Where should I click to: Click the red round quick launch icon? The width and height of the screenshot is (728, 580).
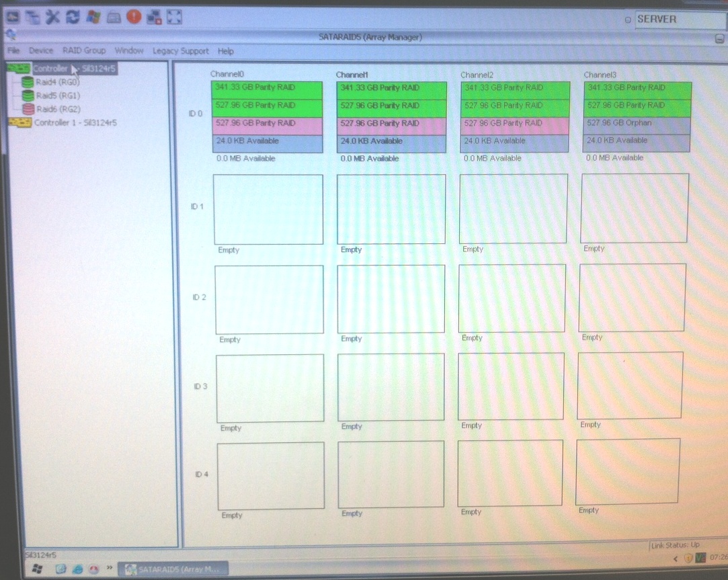click(94, 569)
